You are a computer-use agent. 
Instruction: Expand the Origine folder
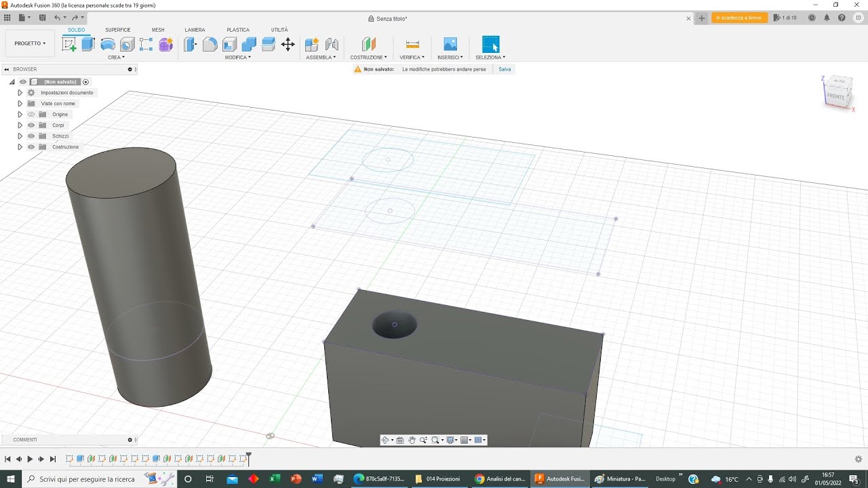20,115
